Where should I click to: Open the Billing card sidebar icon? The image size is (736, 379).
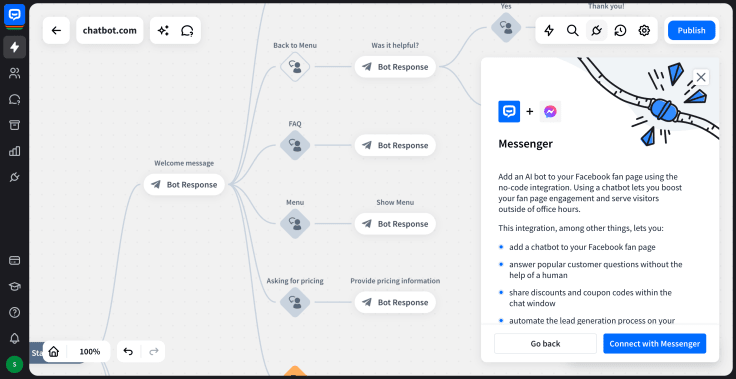coord(15,260)
